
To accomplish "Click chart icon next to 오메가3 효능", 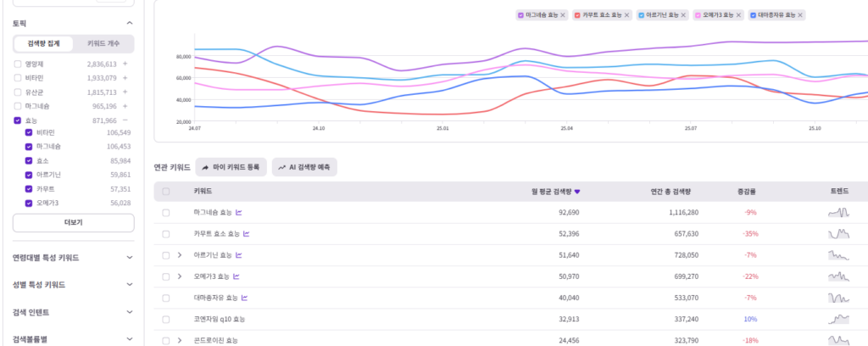I will (x=236, y=276).
